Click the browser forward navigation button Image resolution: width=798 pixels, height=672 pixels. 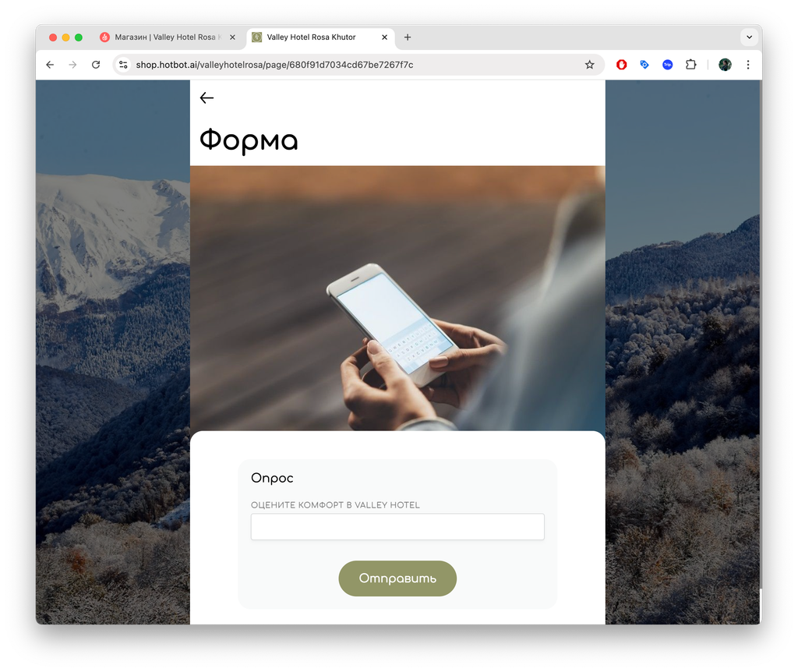tap(72, 65)
